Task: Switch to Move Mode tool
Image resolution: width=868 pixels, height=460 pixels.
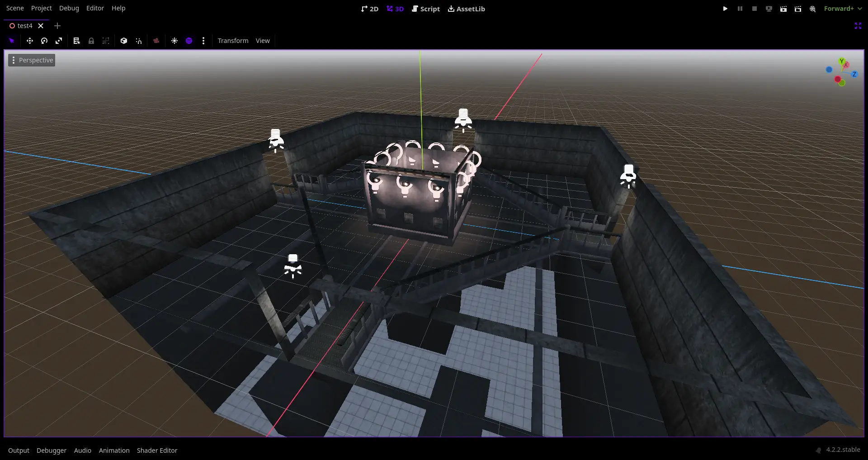Action: point(30,41)
